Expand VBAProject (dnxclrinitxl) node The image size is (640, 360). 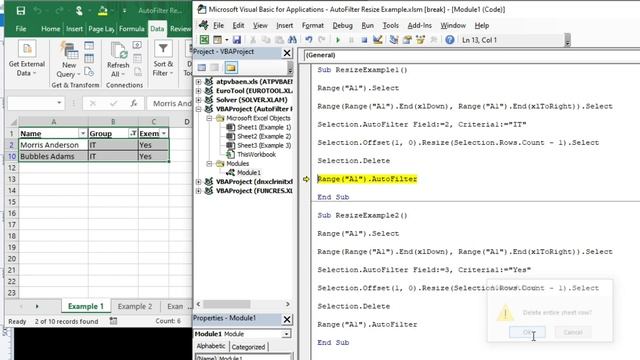(x=199, y=182)
